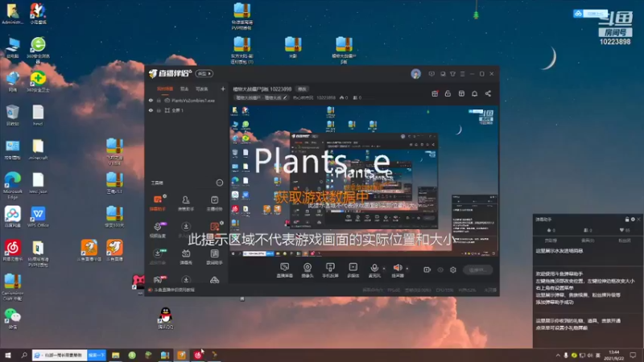Open the Windows notification center

click(x=633, y=355)
